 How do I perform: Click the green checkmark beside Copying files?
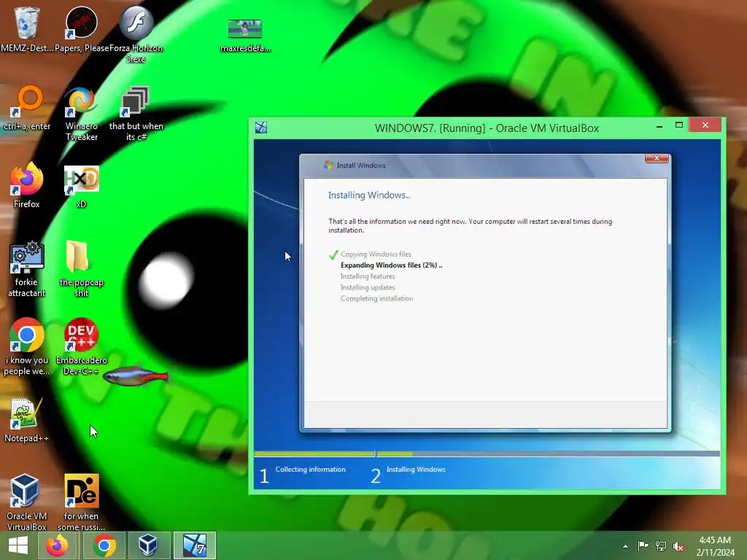333,254
